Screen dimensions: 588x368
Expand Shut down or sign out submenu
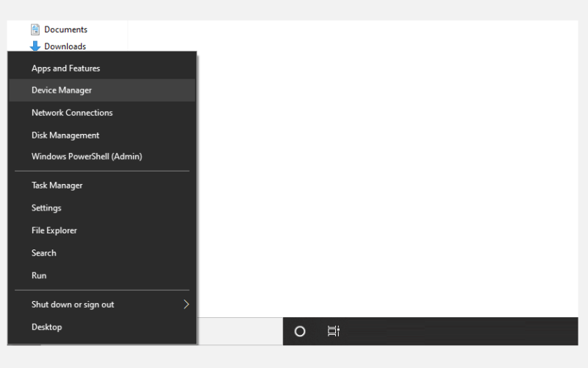point(101,305)
